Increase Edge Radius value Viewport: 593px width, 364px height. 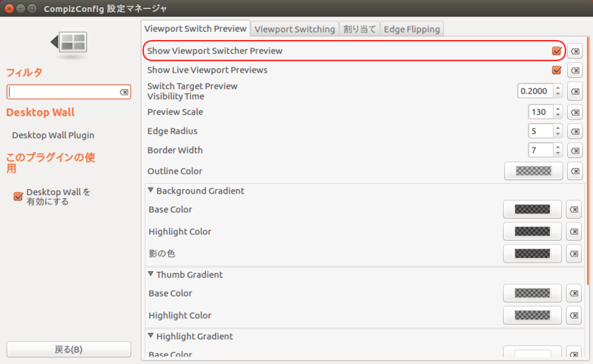click(x=558, y=128)
